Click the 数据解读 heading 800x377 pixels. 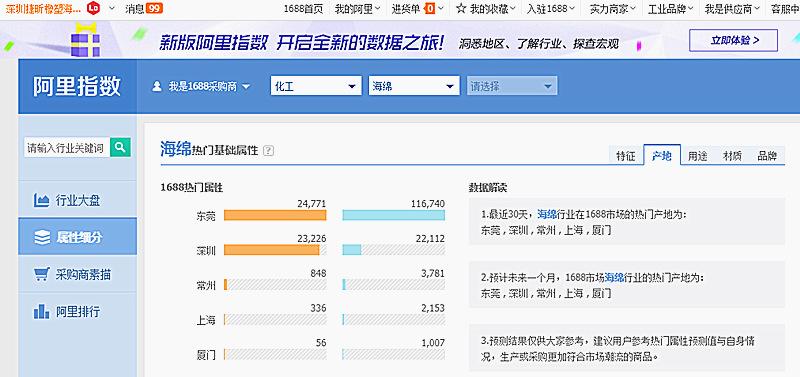tap(488, 187)
